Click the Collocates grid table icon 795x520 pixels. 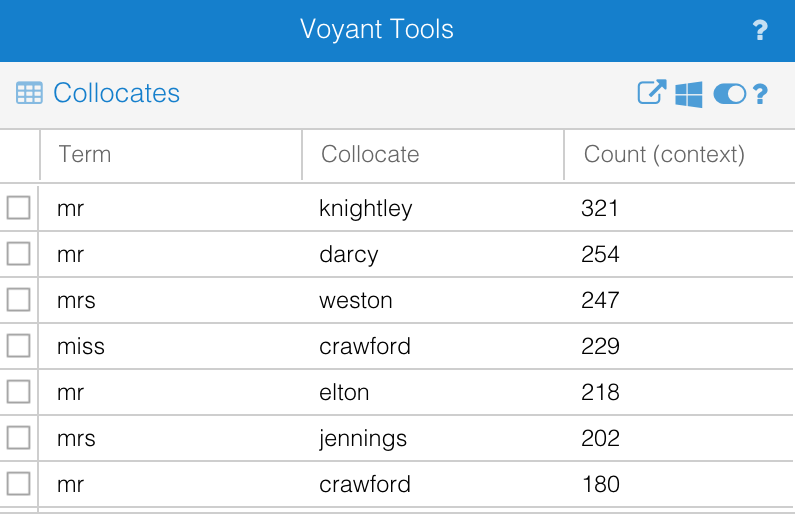[x=29, y=93]
